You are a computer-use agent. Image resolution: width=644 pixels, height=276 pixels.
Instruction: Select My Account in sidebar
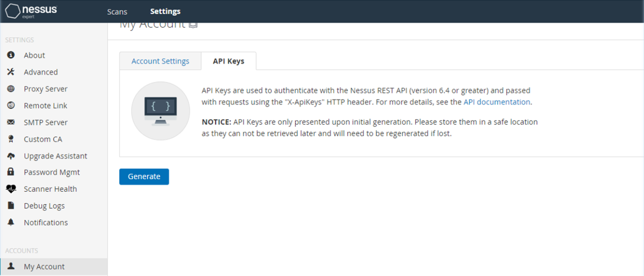click(x=54, y=266)
